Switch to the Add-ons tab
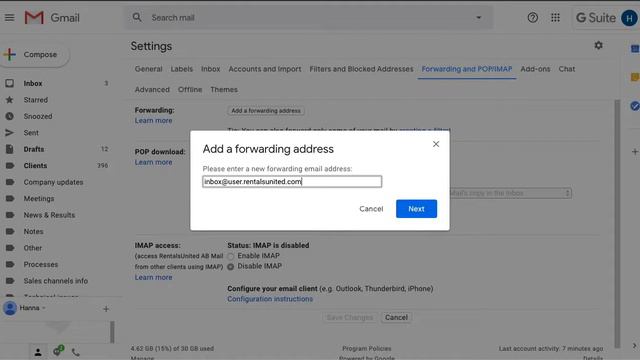 pos(535,69)
